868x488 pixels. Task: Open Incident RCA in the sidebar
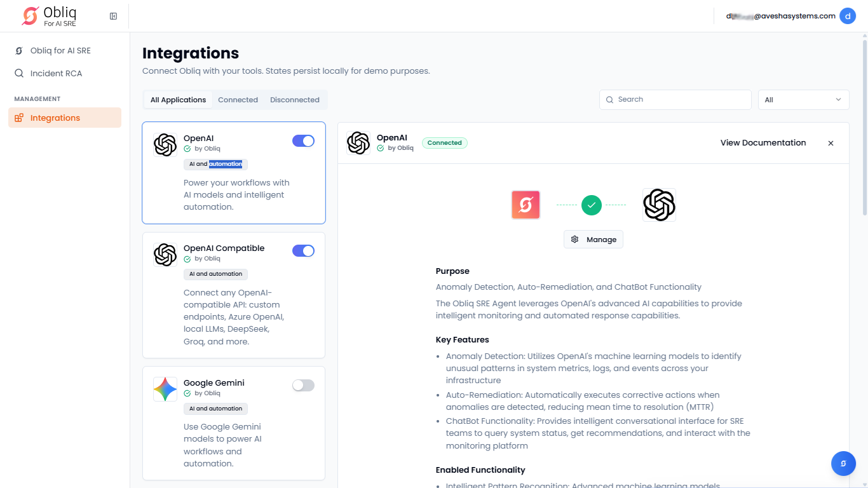pyautogui.click(x=56, y=73)
